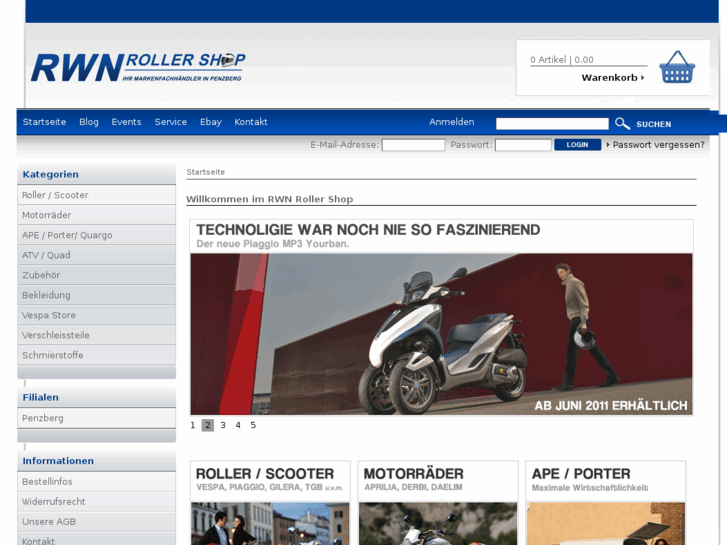Click the Startseite breadcrumb
Image resolution: width=727 pixels, height=545 pixels.
click(x=205, y=172)
